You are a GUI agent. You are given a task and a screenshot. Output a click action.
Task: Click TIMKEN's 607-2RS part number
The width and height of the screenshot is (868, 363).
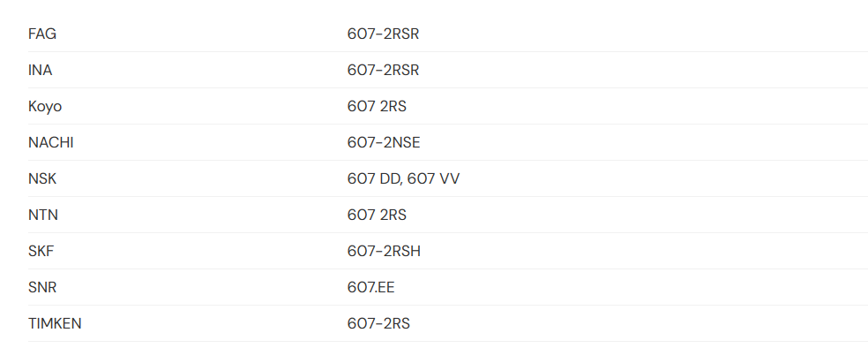click(x=378, y=323)
